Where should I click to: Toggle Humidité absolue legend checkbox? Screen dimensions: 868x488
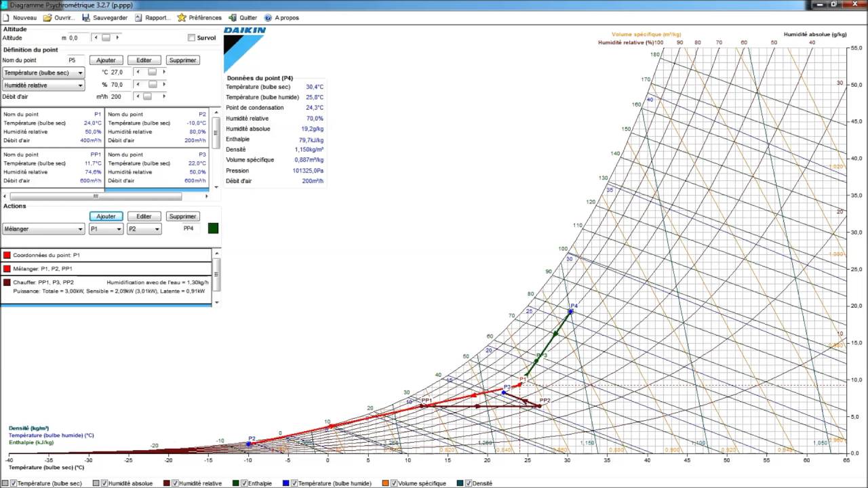(104, 483)
